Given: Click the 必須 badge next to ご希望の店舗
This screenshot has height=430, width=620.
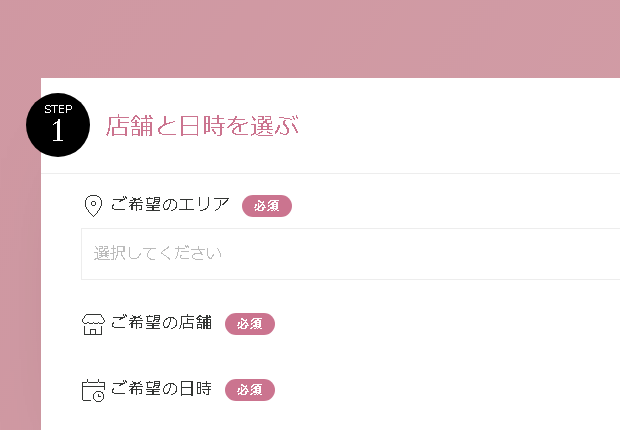Looking at the screenshot, I should tap(250, 324).
